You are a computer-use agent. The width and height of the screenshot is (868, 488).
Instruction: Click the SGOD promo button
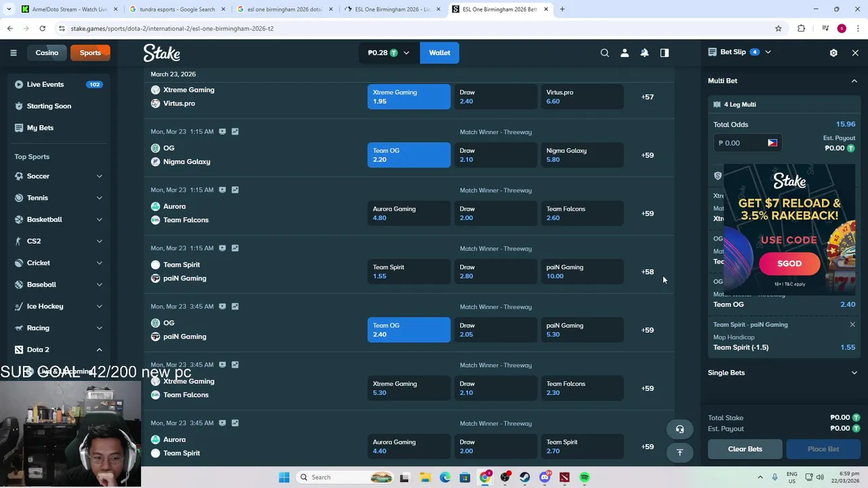pyautogui.click(x=789, y=264)
